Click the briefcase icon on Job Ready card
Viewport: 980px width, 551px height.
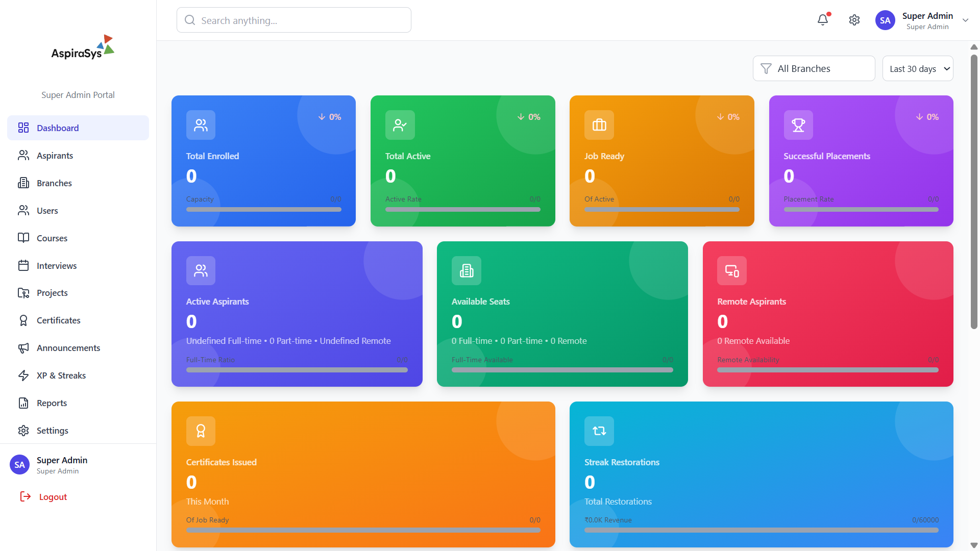click(599, 125)
